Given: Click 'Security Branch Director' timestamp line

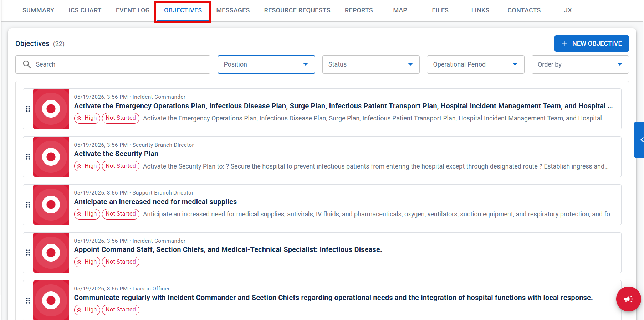Looking at the screenshot, I should click(x=134, y=145).
